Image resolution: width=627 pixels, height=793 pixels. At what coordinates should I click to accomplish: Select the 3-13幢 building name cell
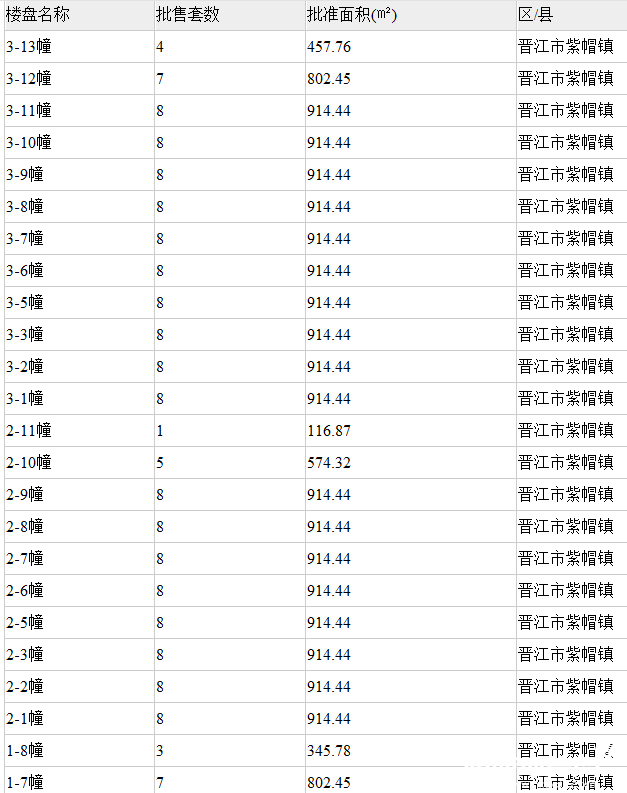[x=28, y=47]
